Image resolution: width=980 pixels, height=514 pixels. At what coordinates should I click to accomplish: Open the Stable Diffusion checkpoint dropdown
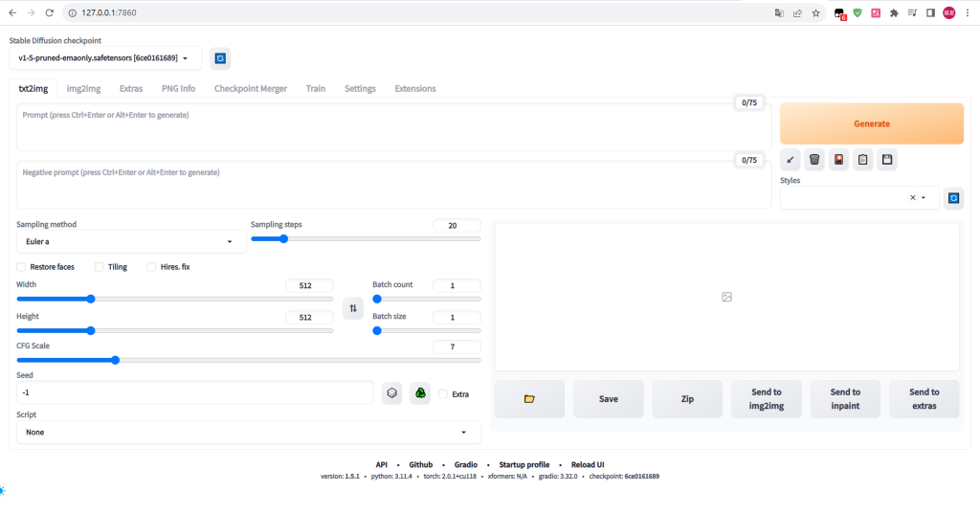(105, 58)
